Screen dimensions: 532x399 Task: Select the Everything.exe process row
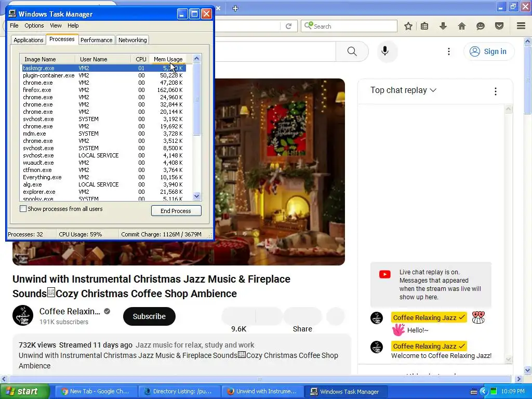[104, 177]
